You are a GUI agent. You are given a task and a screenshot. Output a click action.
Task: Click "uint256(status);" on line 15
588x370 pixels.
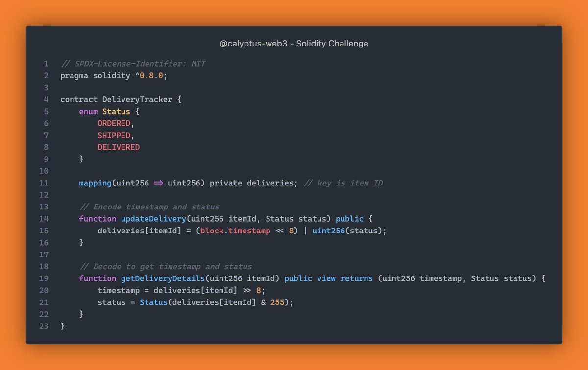pyautogui.click(x=349, y=231)
